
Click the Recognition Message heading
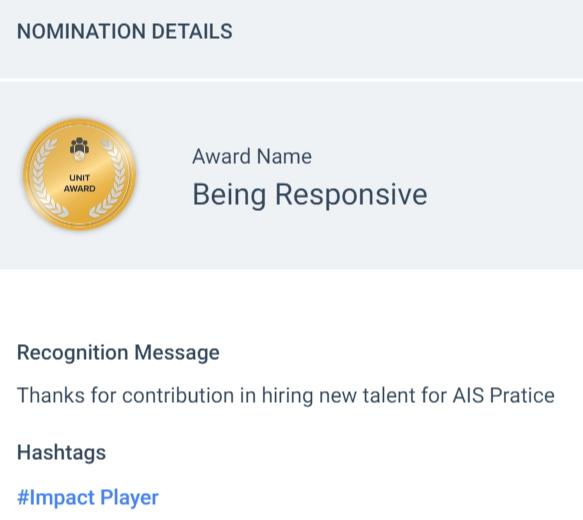click(118, 353)
